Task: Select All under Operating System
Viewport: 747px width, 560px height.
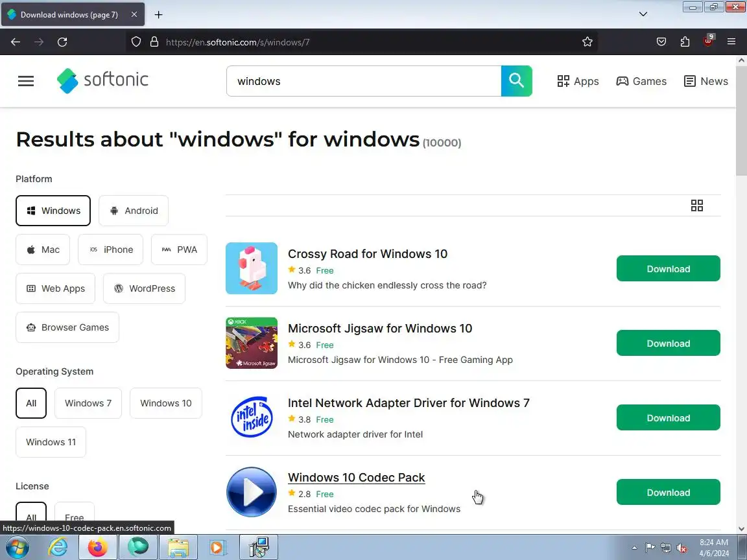Action: pyautogui.click(x=31, y=403)
